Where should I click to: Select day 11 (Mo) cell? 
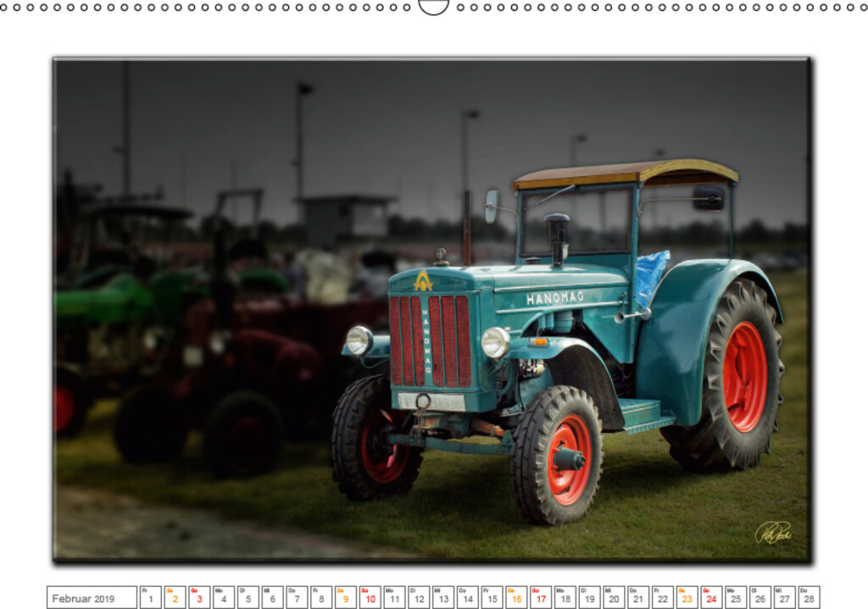395,598
